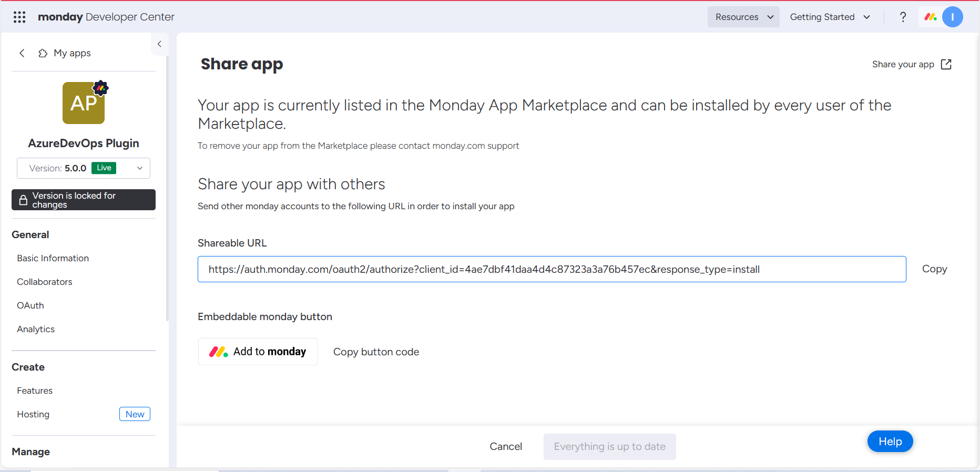Screen dimensions: 980x472
Task: Copy the shareable URL
Action: point(934,269)
